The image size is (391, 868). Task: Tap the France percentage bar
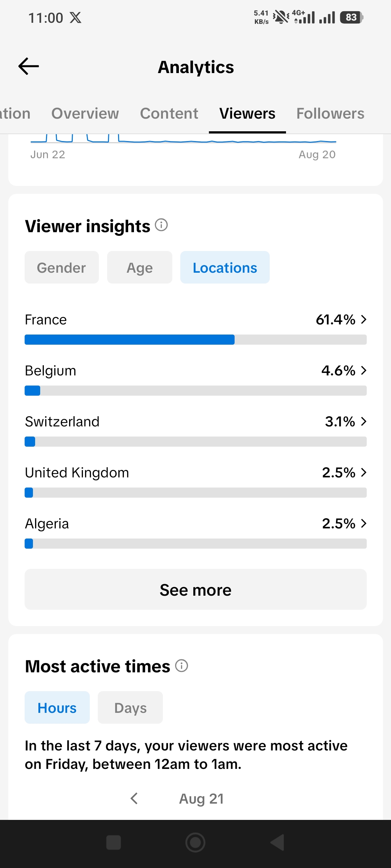point(195,340)
